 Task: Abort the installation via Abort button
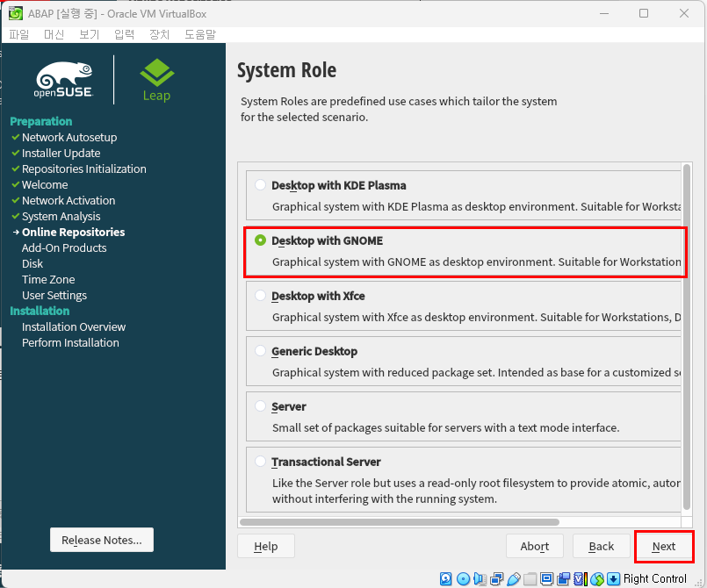click(535, 546)
